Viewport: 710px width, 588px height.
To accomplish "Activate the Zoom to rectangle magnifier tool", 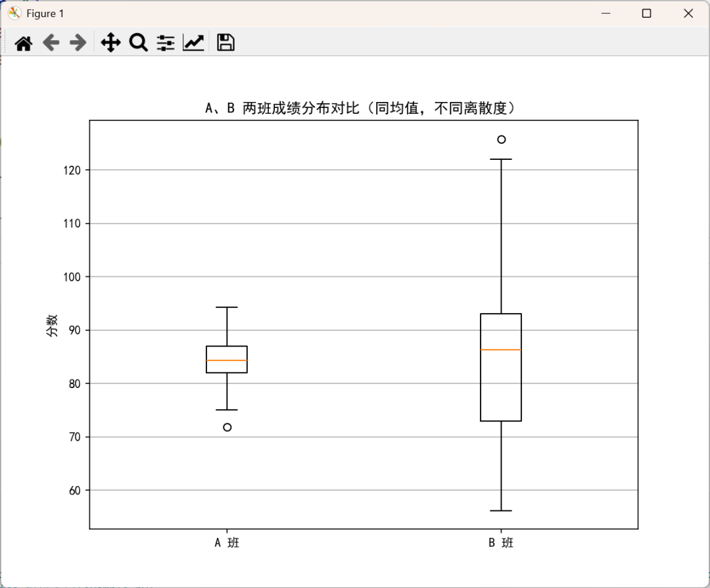I will coord(138,43).
